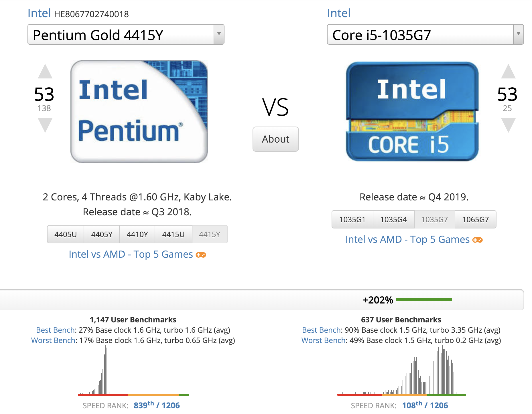This screenshot has height=414, width=532.
Task: Open the Core i5-1035G7 dropdown arrow
Action: click(519, 34)
